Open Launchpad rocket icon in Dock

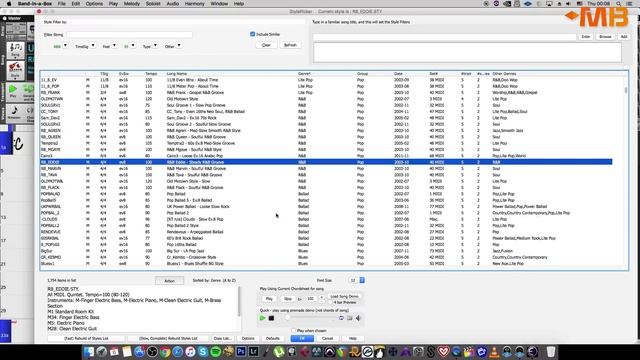click(101, 351)
